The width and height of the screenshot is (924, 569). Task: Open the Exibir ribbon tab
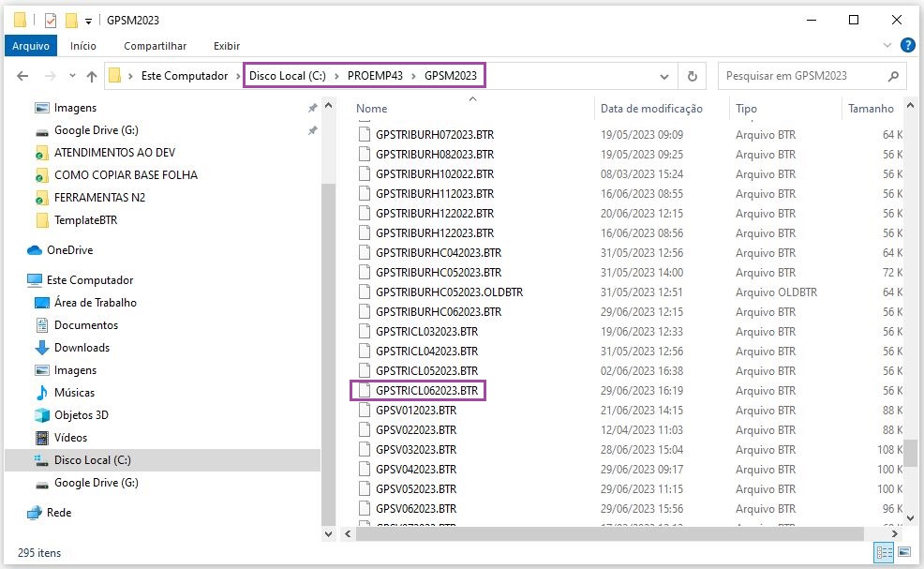[227, 46]
